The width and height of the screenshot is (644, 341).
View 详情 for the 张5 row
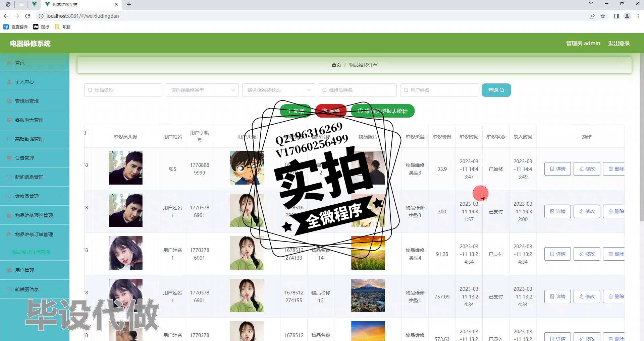coord(557,169)
